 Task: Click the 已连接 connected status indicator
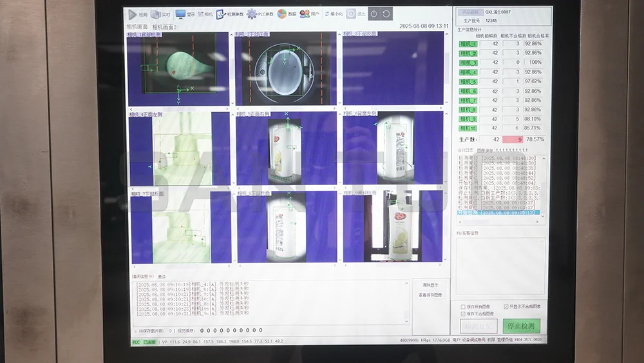149,342
